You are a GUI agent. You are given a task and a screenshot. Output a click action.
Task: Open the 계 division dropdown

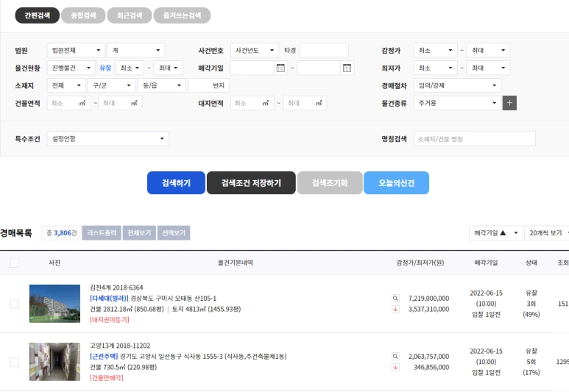tap(136, 50)
